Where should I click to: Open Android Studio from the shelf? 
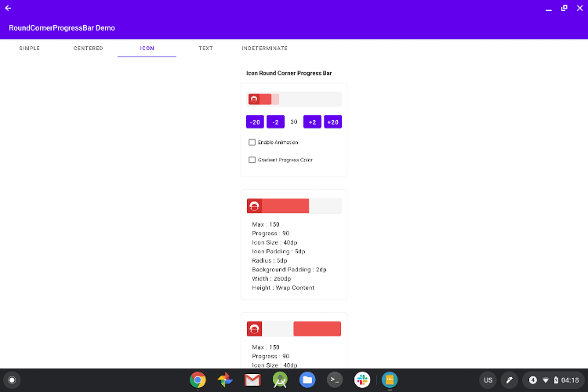coord(279,380)
